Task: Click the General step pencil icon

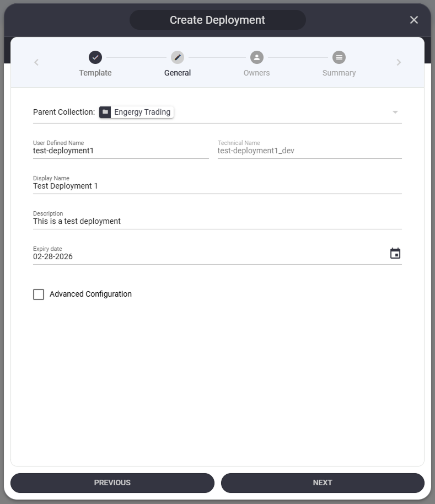Action: pyautogui.click(x=178, y=57)
